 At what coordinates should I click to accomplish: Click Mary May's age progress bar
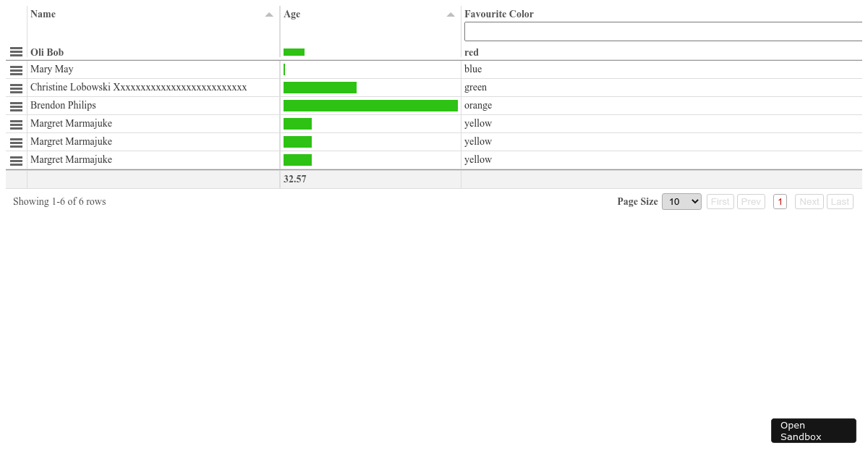284,69
